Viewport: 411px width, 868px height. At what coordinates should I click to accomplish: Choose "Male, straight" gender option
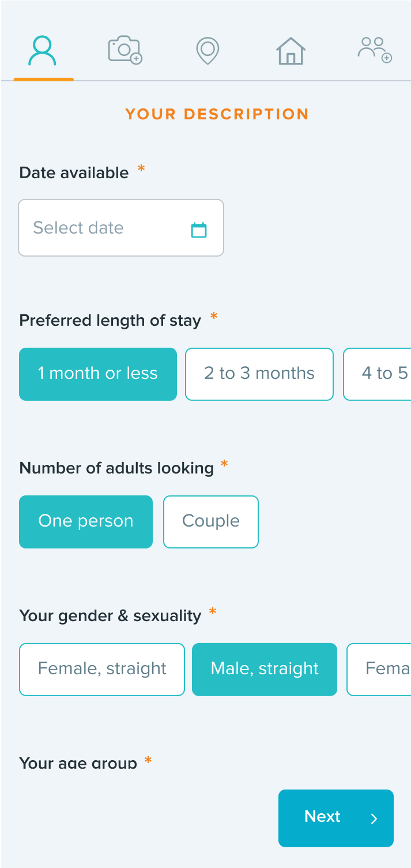coord(265,669)
